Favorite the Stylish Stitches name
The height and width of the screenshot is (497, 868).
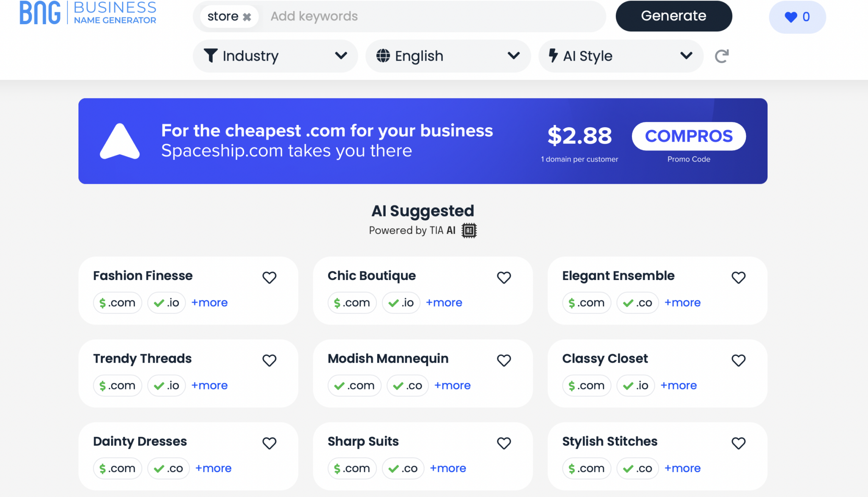(x=739, y=443)
